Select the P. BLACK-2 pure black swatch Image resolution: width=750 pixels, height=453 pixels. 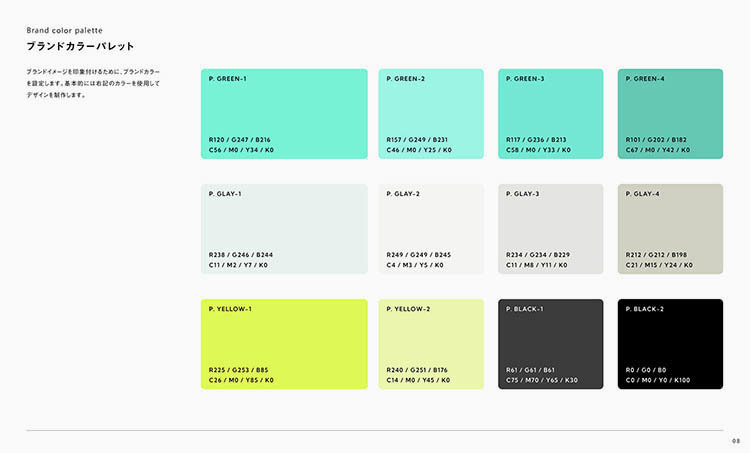(x=670, y=343)
